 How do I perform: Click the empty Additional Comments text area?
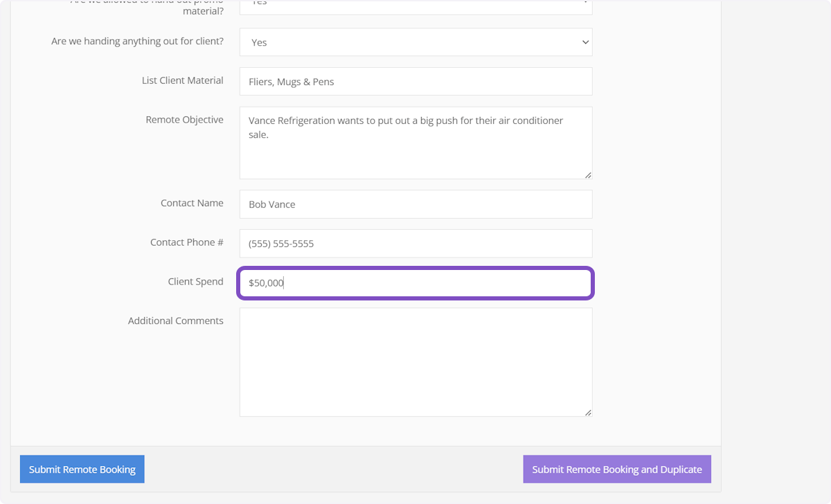click(x=415, y=360)
